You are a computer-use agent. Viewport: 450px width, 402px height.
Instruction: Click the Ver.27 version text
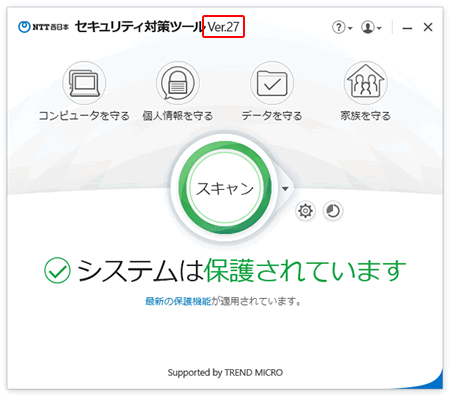224,27
